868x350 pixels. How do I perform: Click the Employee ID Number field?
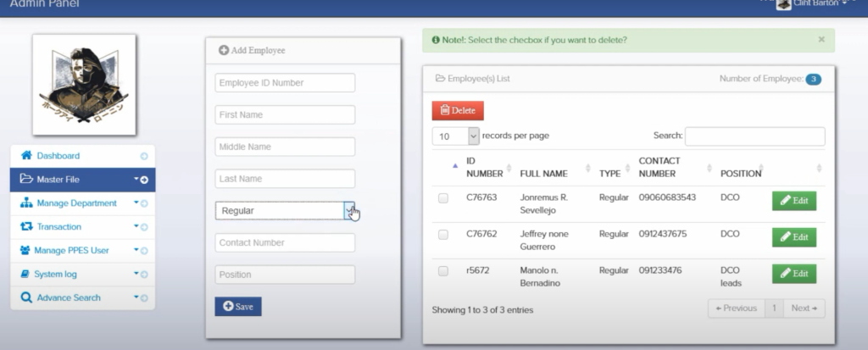[x=285, y=82]
